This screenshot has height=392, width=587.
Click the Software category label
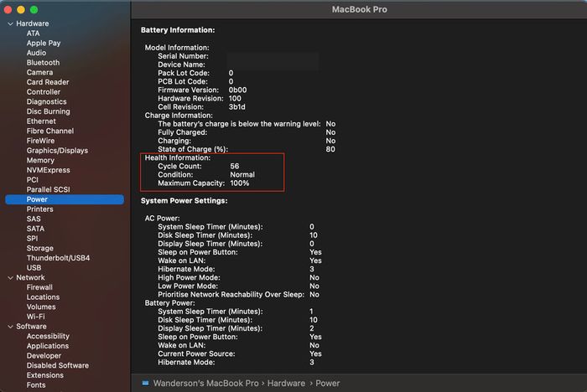point(32,326)
